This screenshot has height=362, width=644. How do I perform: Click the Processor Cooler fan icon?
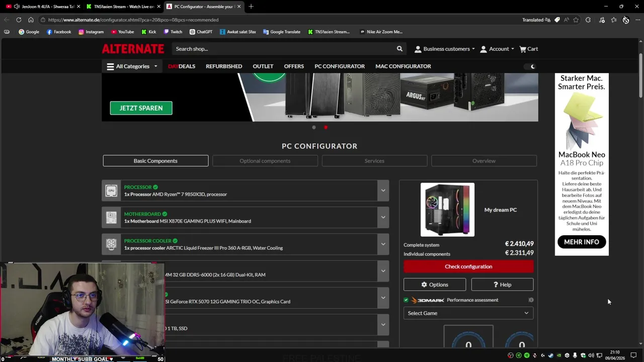111,244
